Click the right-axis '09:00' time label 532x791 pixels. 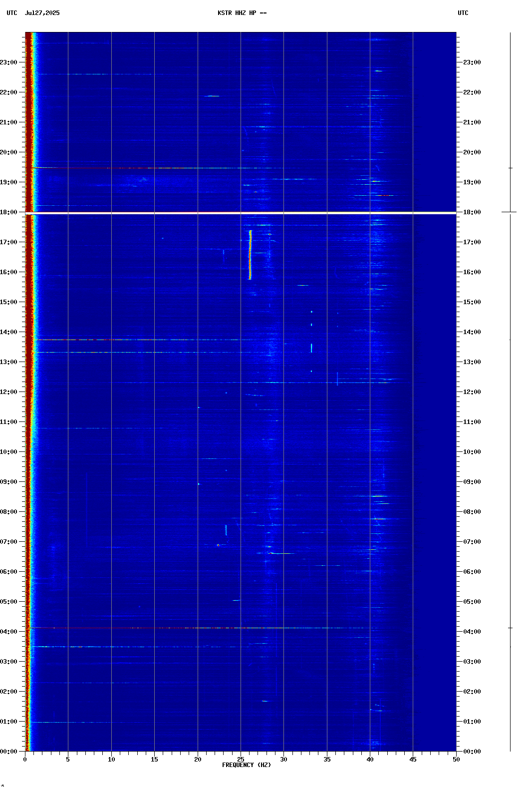(x=472, y=482)
